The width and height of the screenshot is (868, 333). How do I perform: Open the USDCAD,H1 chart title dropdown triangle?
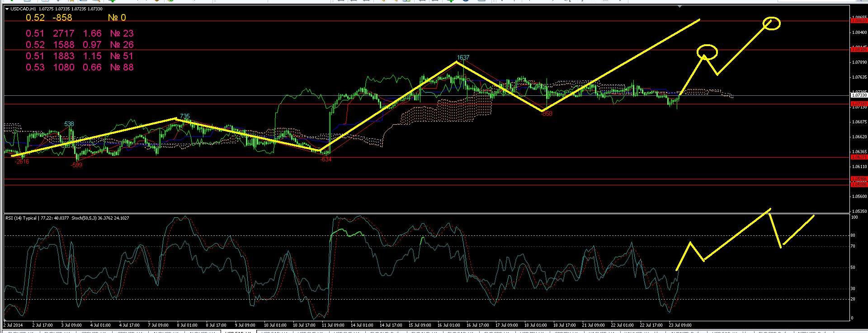tap(7, 9)
